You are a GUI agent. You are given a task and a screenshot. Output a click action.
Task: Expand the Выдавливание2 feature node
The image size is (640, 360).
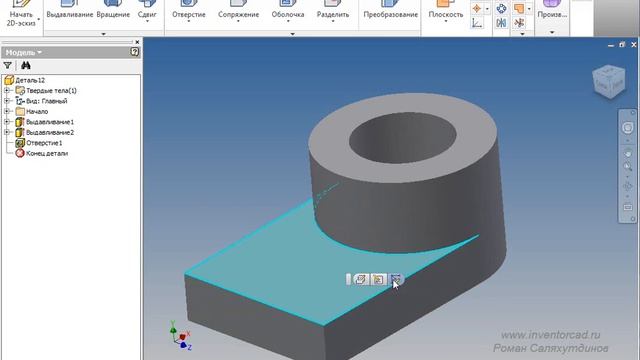7,132
